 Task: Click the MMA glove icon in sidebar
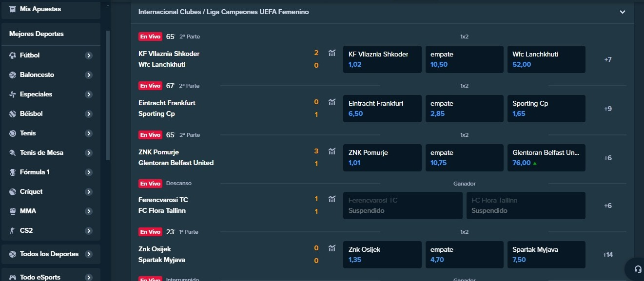(13, 211)
